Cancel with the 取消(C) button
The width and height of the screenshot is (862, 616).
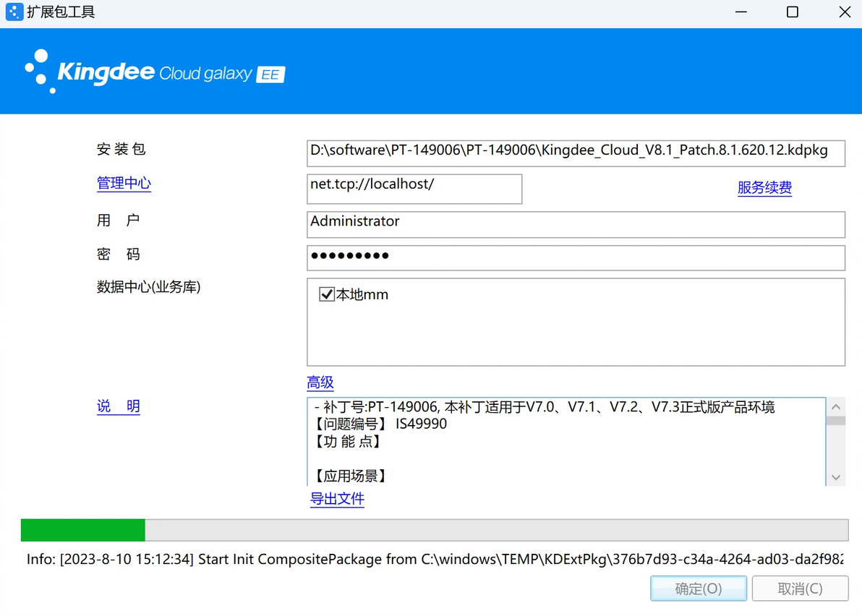[800, 589]
